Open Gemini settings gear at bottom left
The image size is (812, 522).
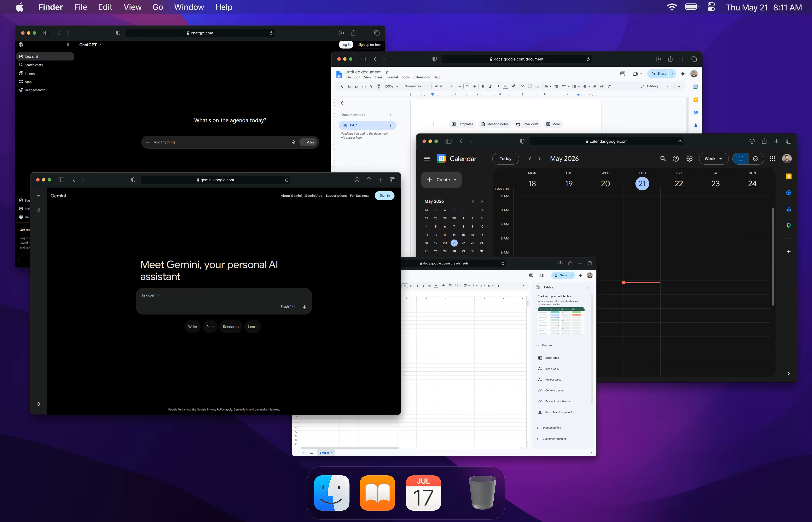point(38,404)
